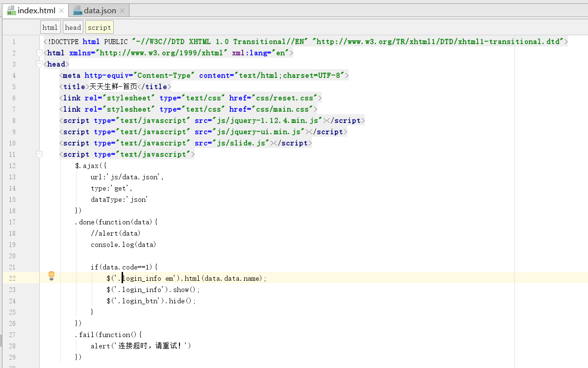Click the type:'get' line
Image resolution: width=588 pixels, height=368 pixels.
point(111,188)
